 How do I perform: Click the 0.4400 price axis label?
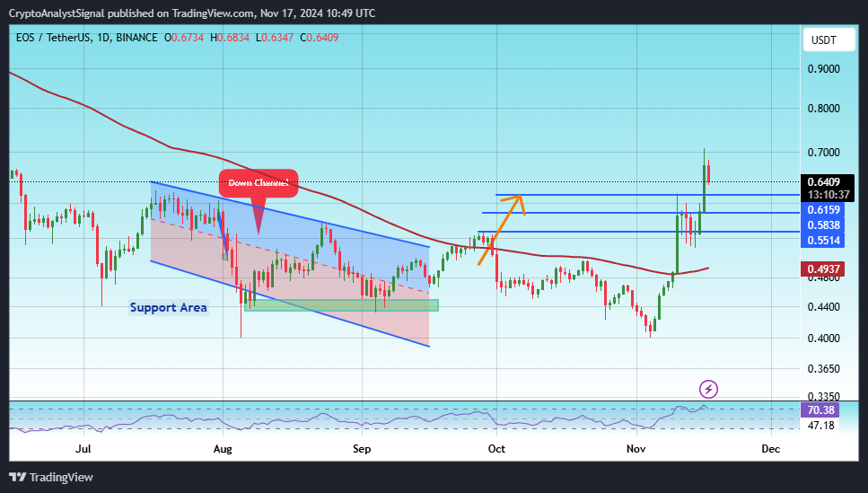(x=823, y=306)
